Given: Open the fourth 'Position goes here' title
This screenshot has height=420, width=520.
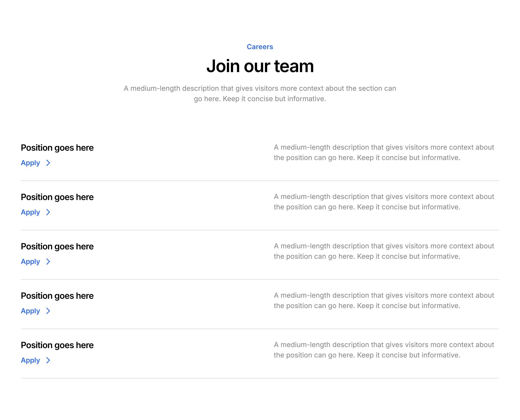Looking at the screenshot, I should coord(57,296).
